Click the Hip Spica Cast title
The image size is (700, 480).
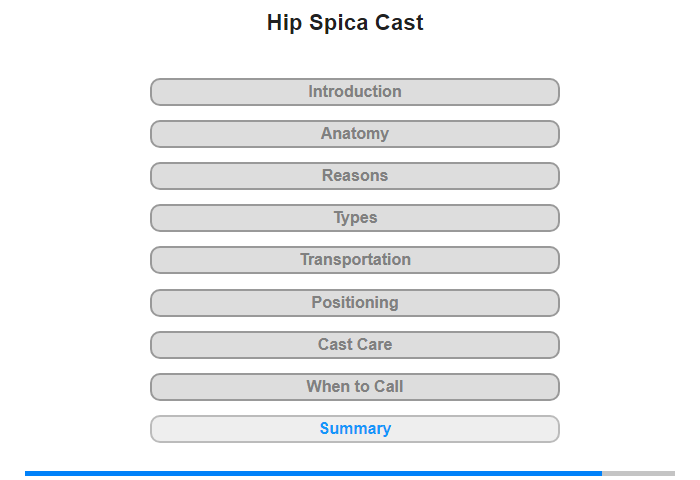(x=345, y=23)
